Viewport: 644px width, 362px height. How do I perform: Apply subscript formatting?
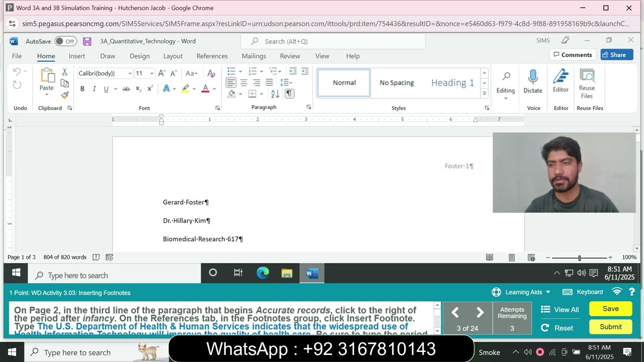pos(138,89)
